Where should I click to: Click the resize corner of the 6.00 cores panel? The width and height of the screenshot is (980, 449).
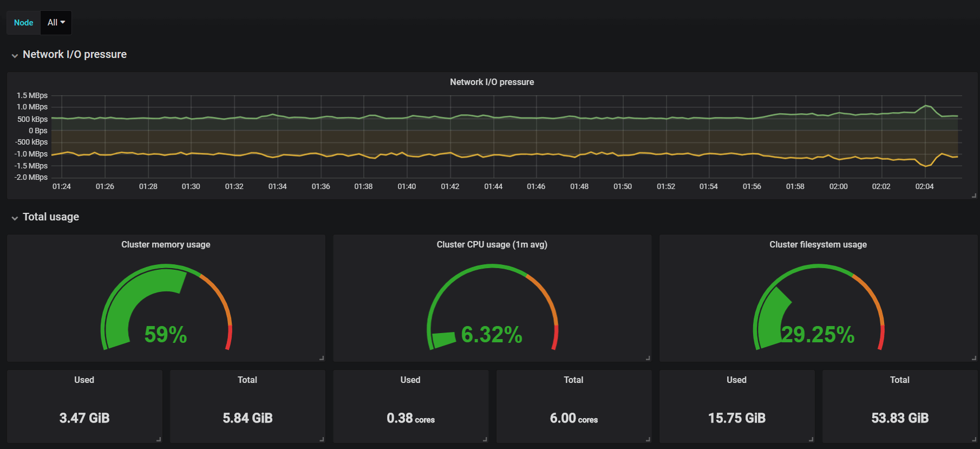coord(648,439)
